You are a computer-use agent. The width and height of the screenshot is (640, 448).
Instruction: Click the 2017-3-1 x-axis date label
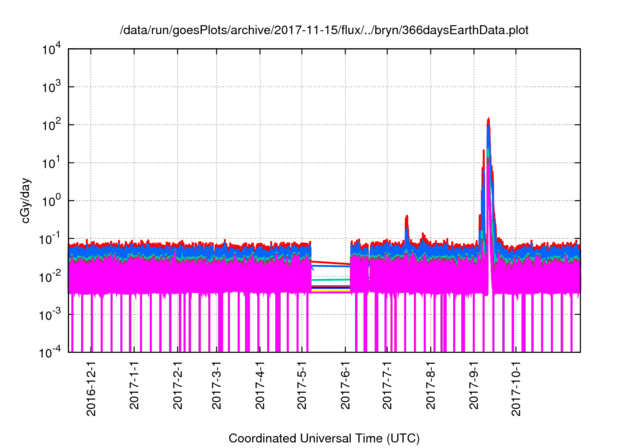[x=216, y=385]
